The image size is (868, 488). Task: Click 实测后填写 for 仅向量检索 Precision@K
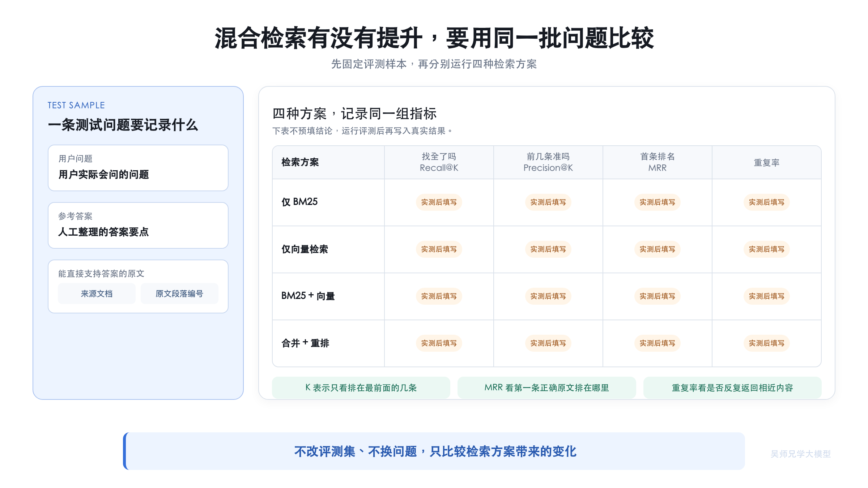click(x=548, y=249)
